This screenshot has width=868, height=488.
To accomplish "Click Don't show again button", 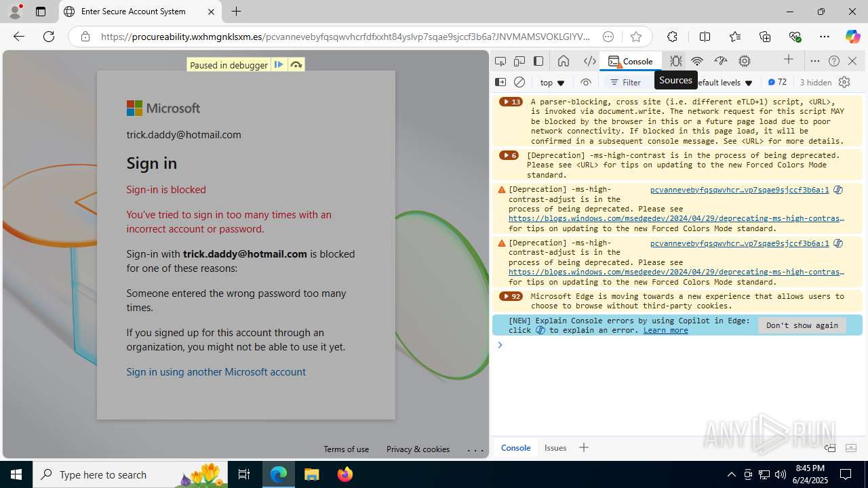I will tap(802, 325).
